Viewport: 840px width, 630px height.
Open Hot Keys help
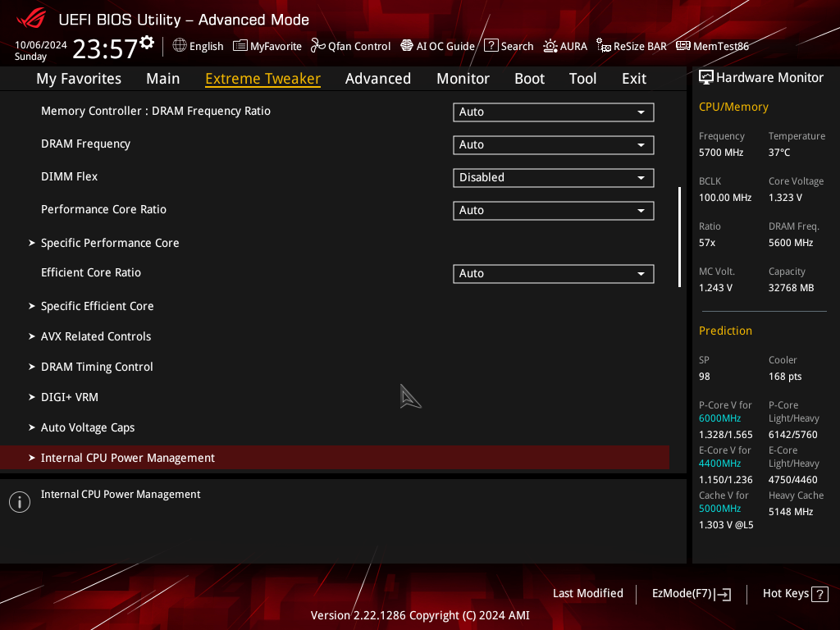coord(795,594)
